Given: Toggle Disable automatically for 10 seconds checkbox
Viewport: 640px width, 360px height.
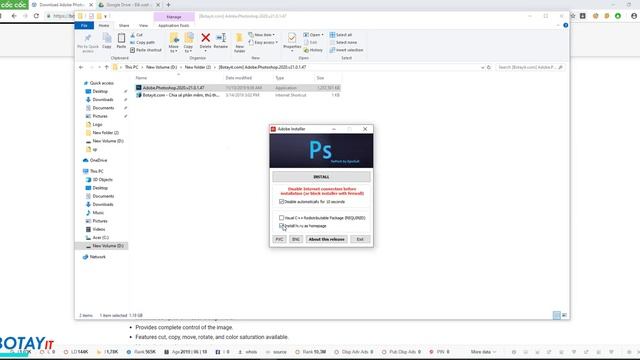Looking at the screenshot, I should click(x=281, y=202).
